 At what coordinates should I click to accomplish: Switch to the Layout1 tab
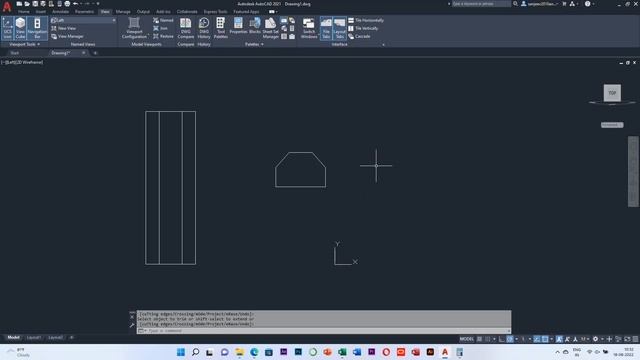(x=33, y=338)
